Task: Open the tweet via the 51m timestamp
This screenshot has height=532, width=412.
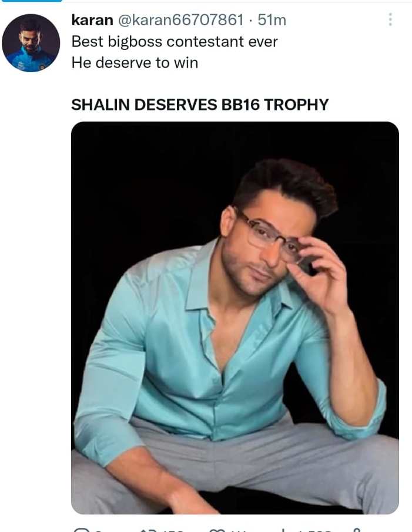Action: 272,20
